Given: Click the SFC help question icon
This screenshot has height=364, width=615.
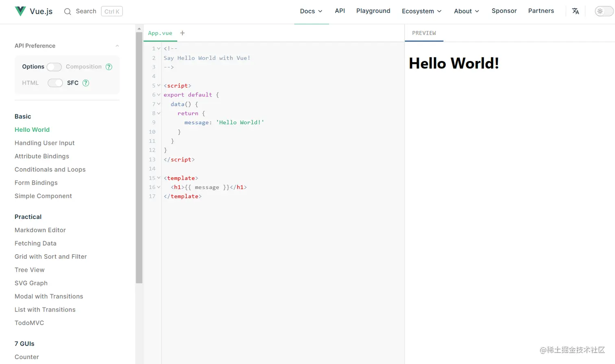Looking at the screenshot, I should click(86, 83).
